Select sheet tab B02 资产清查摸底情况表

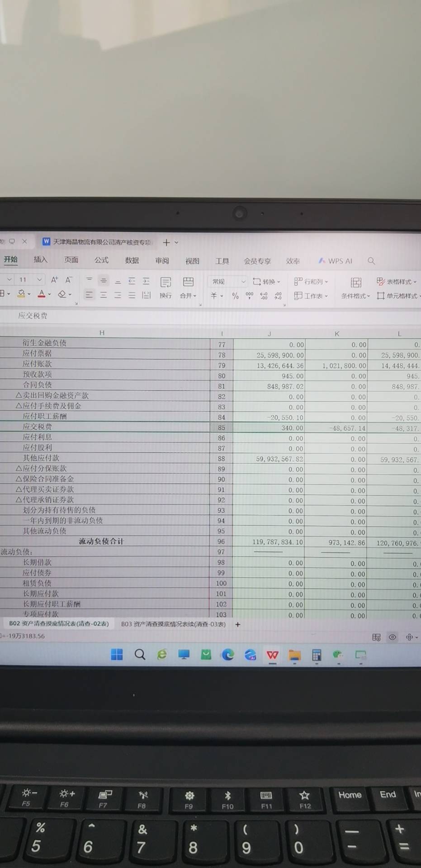pyautogui.click(x=59, y=623)
